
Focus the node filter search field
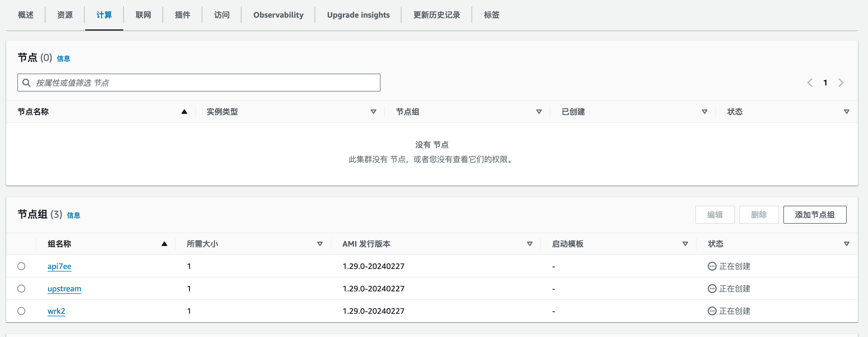pos(199,83)
